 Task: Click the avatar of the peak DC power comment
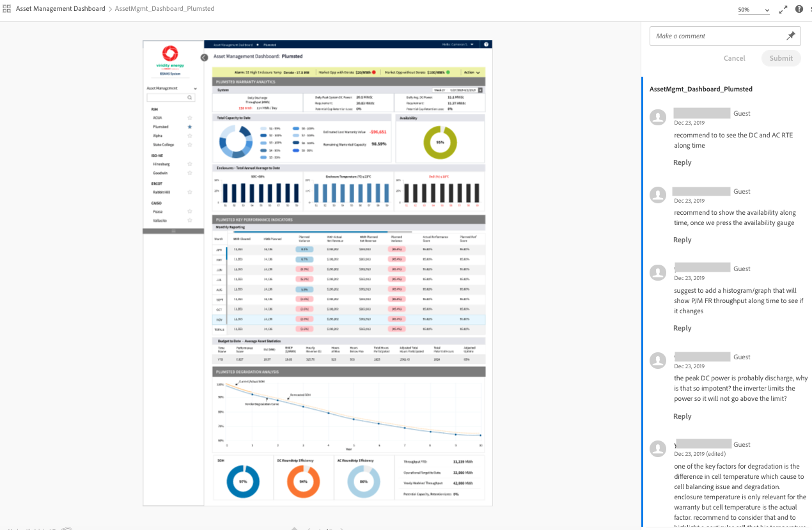pyautogui.click(x=658, y=361)
